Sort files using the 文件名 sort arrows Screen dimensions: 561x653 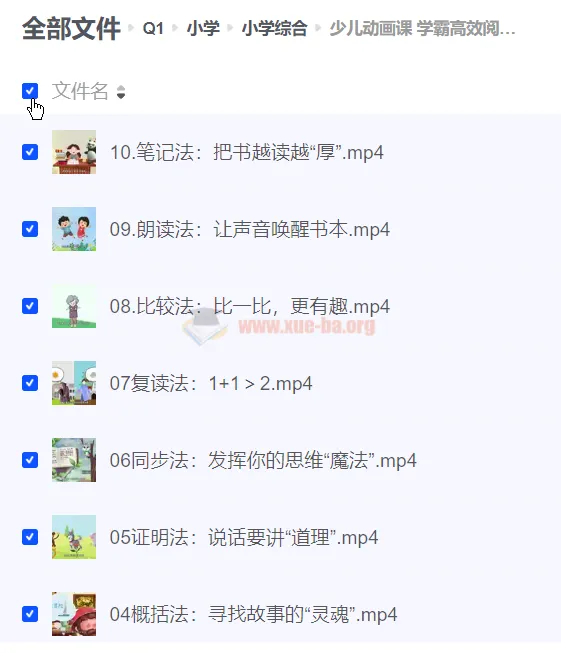[121, 92]
